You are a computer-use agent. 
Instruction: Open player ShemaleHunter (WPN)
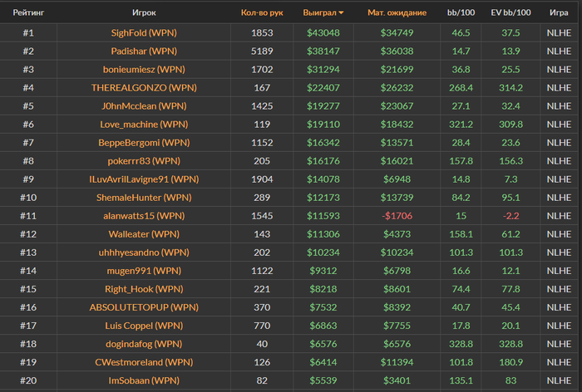coord(144,198)
